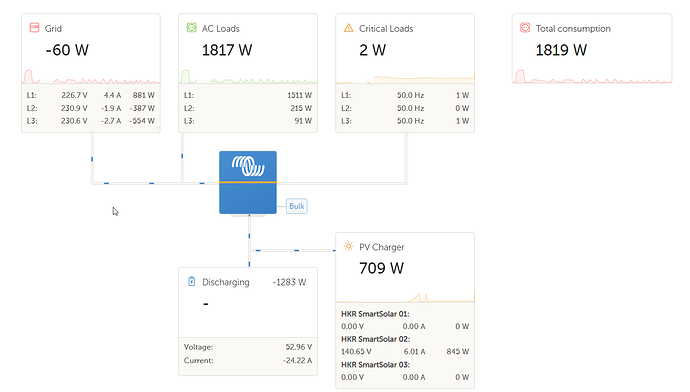Click SmartSolar 02 current 6.01 A
Image resolution: width=690 pixels, height=392 pixels.
[x=414, y=352]
